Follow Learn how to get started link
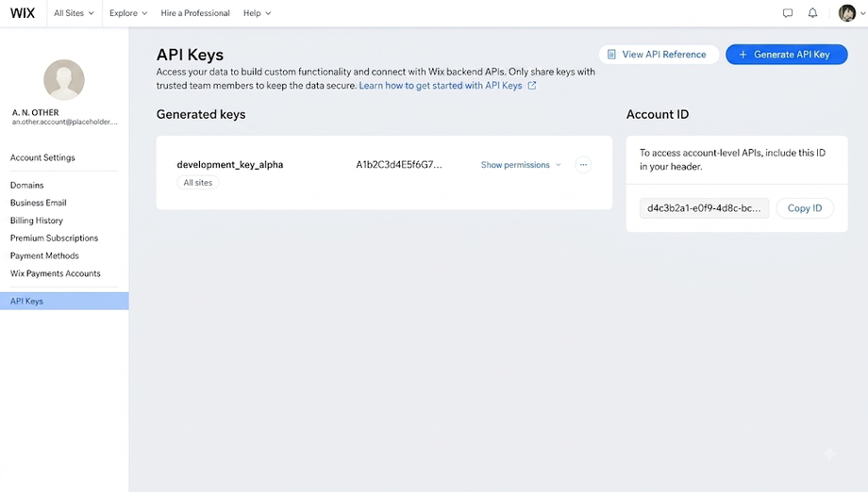This screenshot has height=492, width=868. 441,86
